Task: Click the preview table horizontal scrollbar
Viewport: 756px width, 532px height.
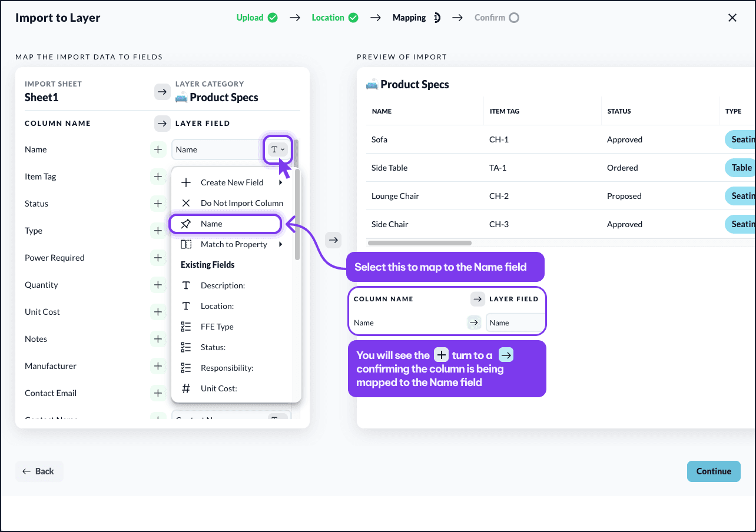Action: click(419, 243)
